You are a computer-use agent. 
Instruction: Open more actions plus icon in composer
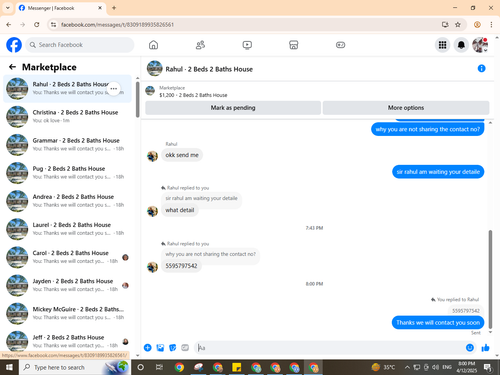click(147, 348)
